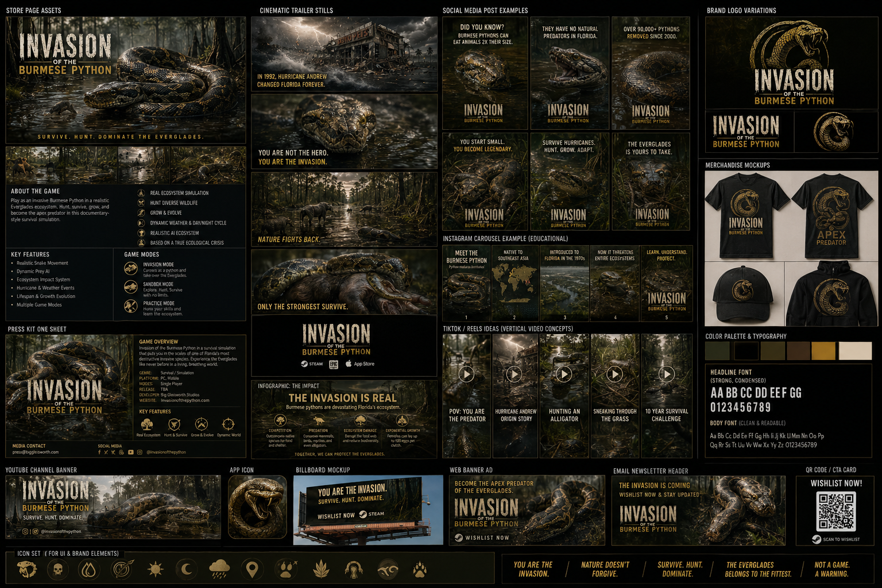Open the Native to Southeast Asia carousel slide
Screen dimensions: 882x588
pyautogui.click(x=514, y=283)
